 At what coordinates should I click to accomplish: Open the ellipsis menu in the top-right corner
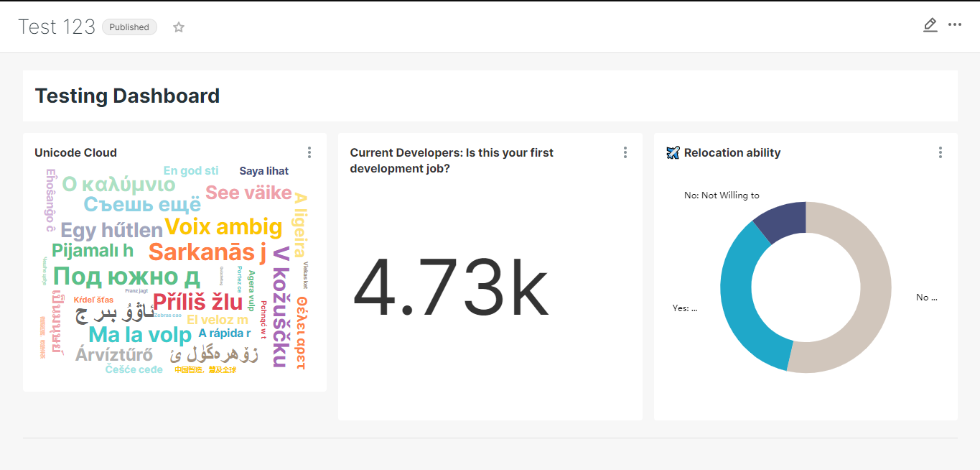coord(955,24)
